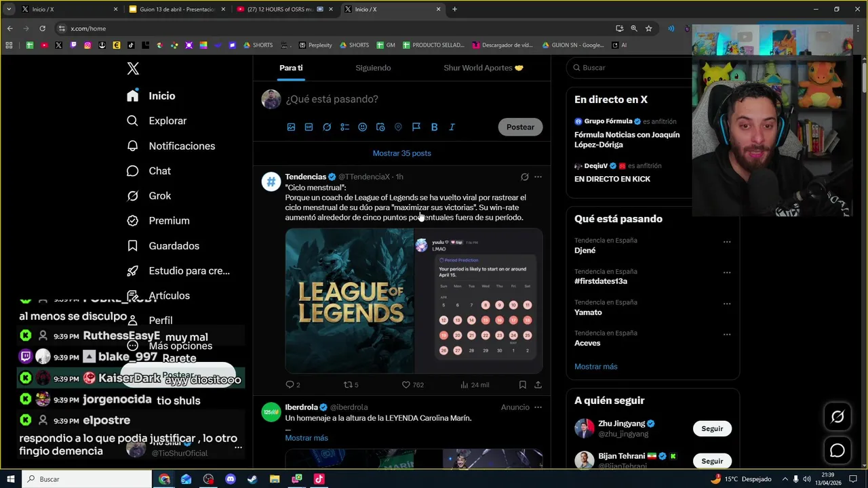Click the location pin icon in composer
Image resolution: width=868 pixels, height=488 pixels.
398,127
